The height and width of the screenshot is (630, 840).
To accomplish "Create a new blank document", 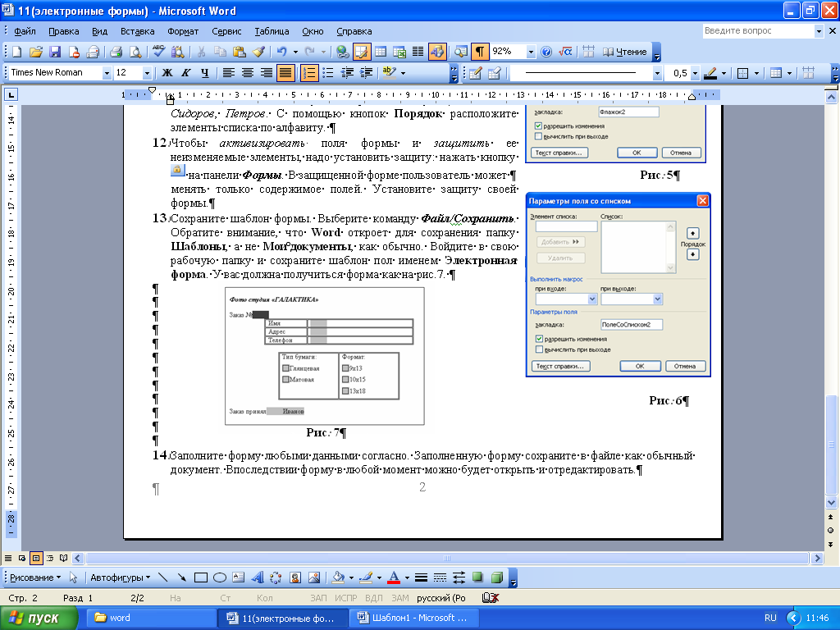I will click(x=17, y=52).
